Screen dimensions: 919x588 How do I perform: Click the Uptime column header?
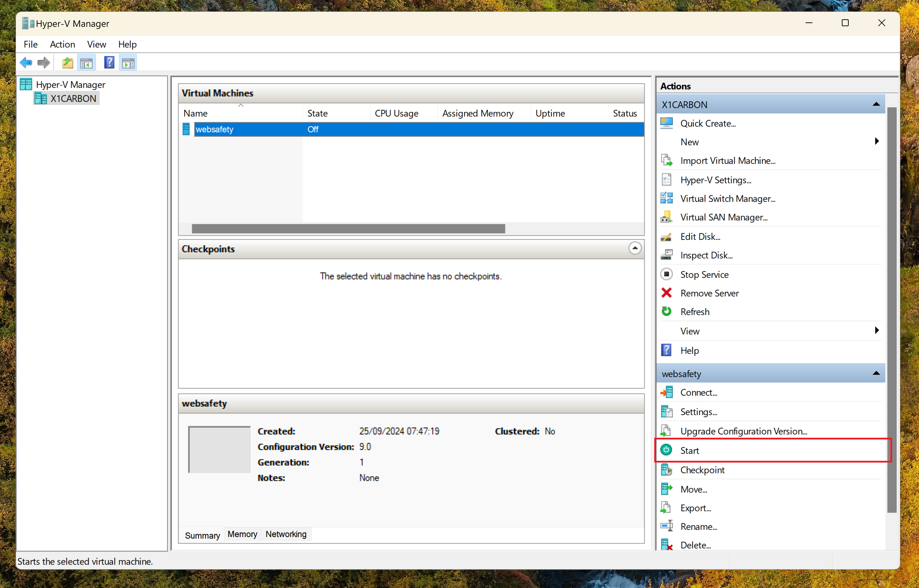pyautogui.click(x=569, y=113)
